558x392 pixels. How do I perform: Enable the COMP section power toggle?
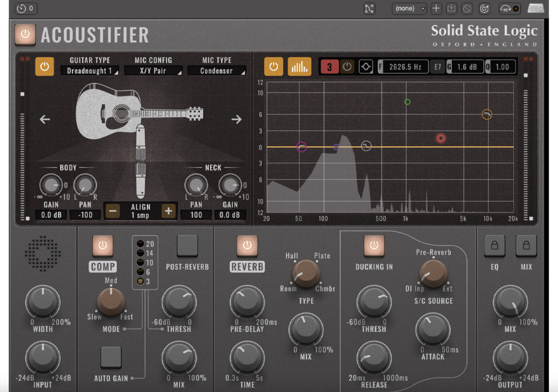click(103, 246)
